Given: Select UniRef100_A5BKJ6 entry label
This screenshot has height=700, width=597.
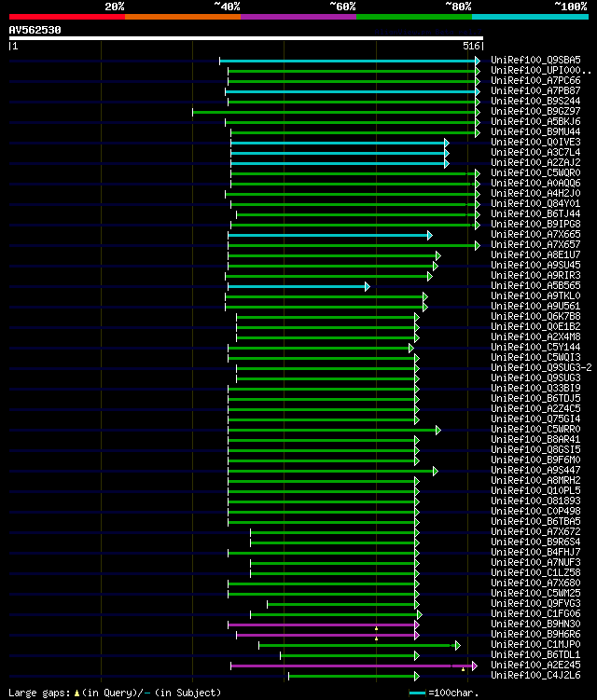Looking at the screenshot, I should click(x=535, y=121).
